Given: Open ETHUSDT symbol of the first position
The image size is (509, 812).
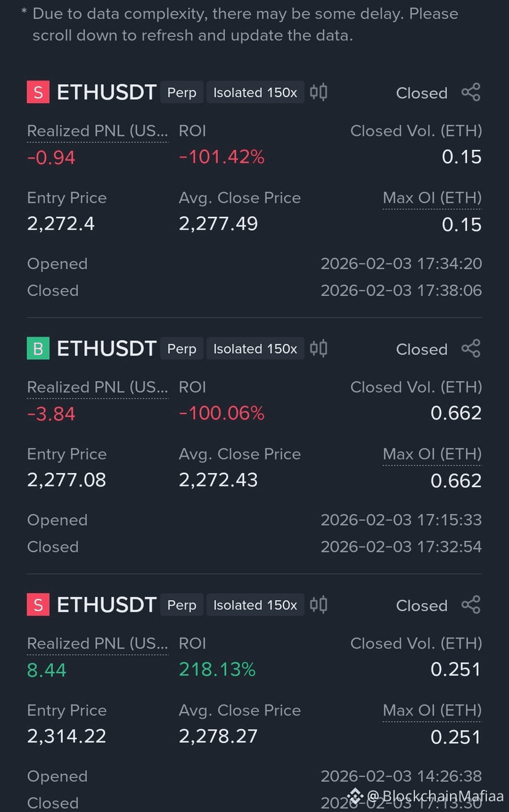Looking at the screenshot, I should tap(106, 92).
